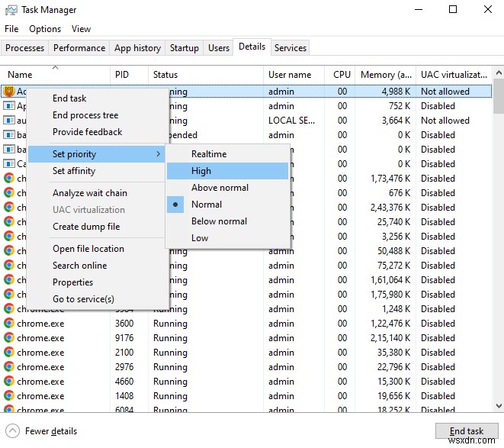Image resolution: width=504 pixels, height=448 pixels.
Task: Click chrome icon in the 50,488 K row
Action: point(9,250)
